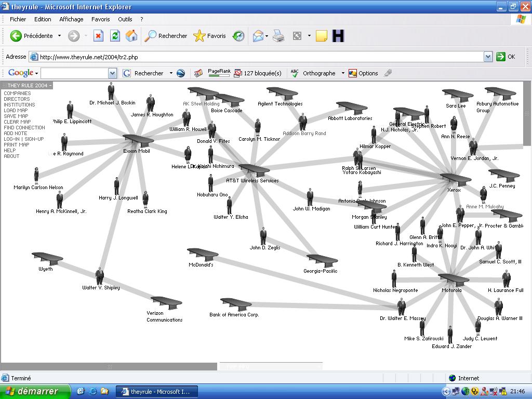Open the mail button dropdown arrow

pyautogui.click(x=267, y=36)
